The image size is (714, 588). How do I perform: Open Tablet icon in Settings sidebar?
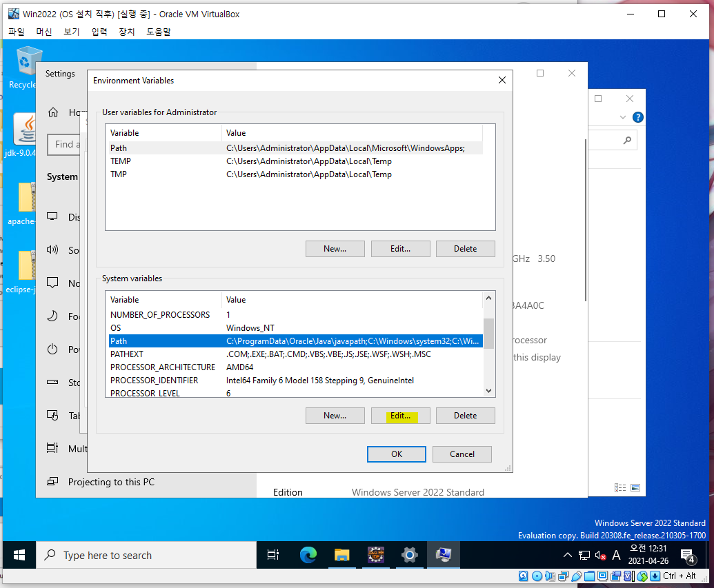point(52,415)
